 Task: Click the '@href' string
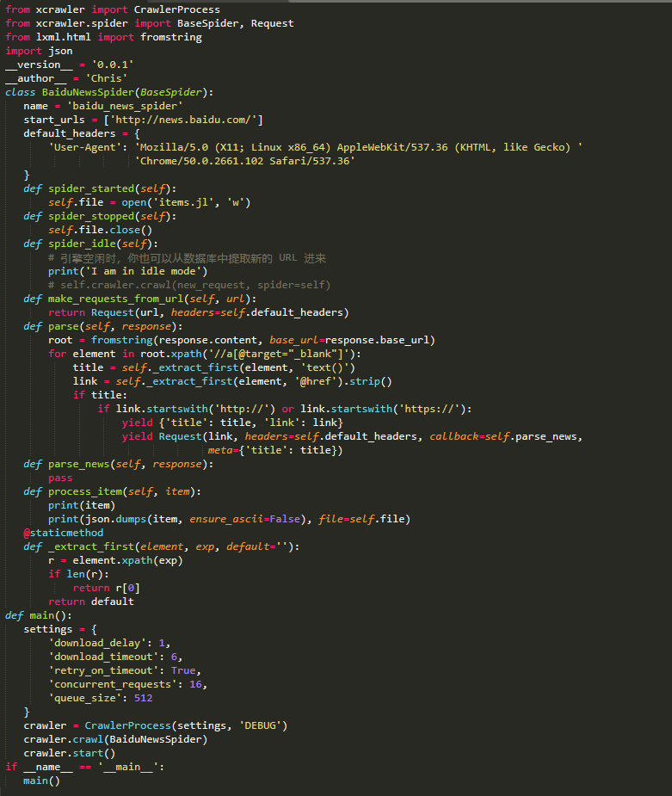coord(316,380)
